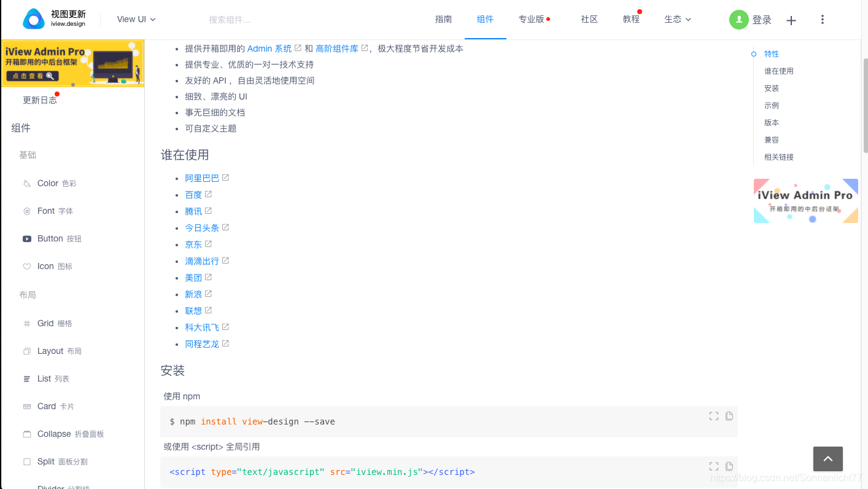Copy the npm install command

729,416
